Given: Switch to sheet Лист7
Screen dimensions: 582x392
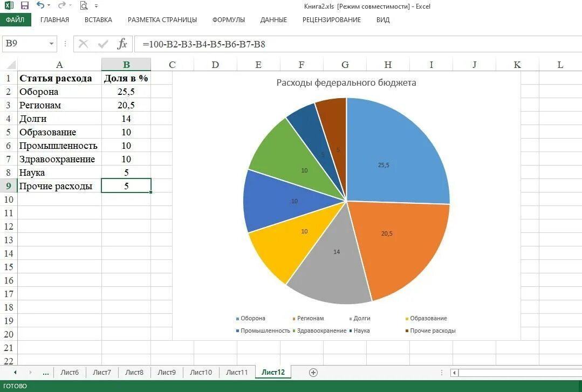Looking at the screenshot, I should pos(102,373).
